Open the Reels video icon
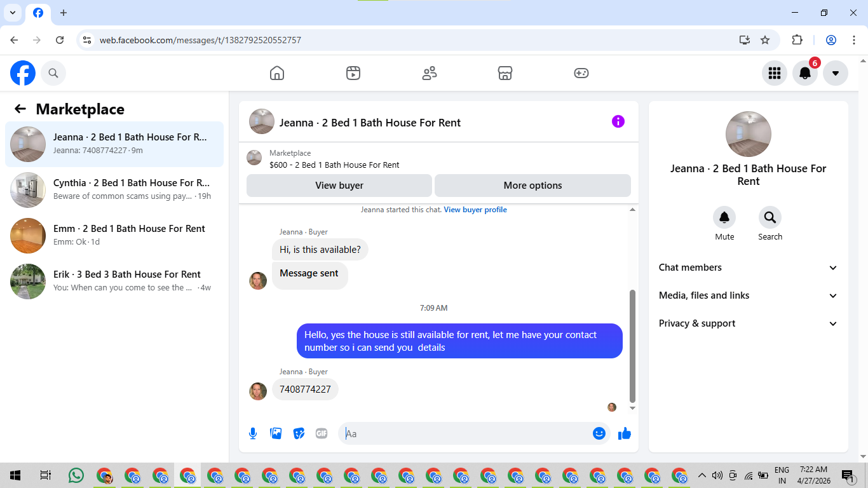868x488 pixels. coord(353,73)
